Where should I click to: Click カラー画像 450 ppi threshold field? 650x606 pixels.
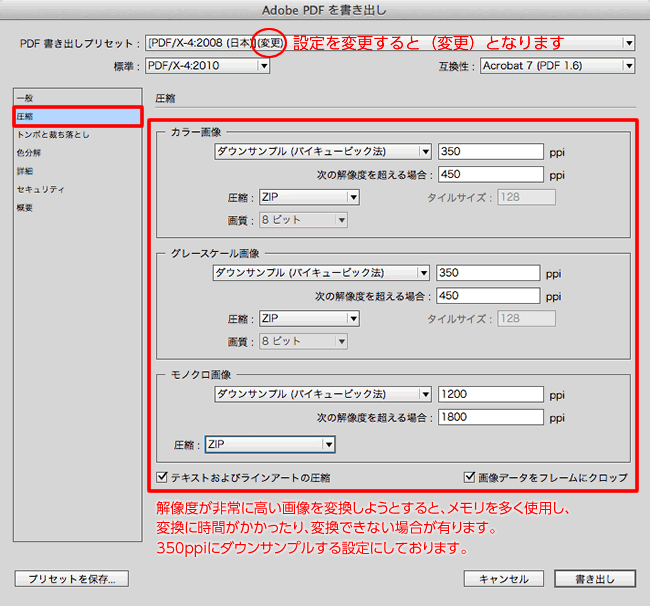[491, 174]
